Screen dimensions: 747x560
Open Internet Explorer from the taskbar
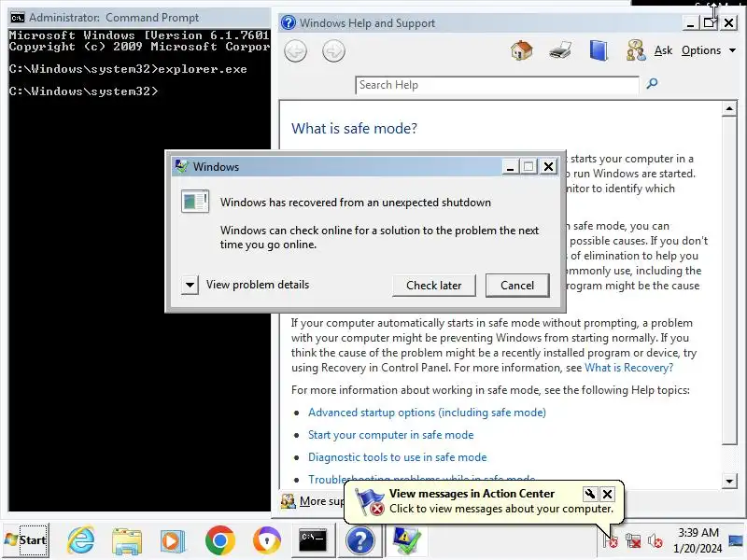pyautogui.click(x=80, y=540)
